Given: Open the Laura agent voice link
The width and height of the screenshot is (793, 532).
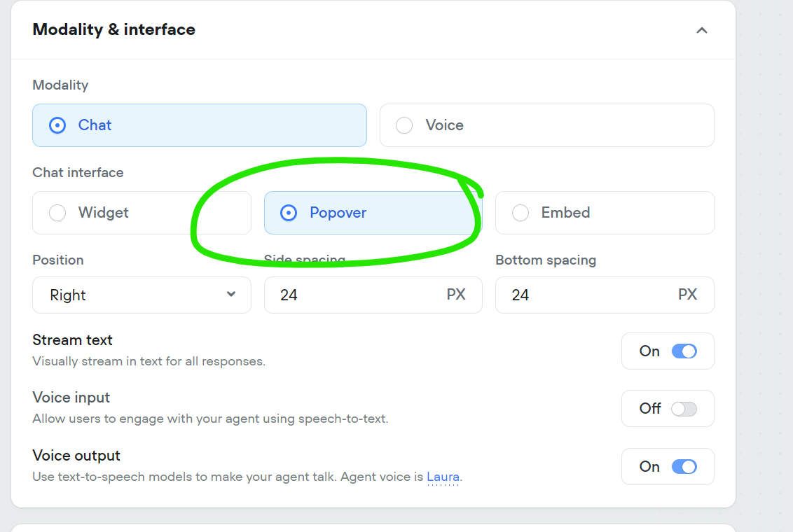Looking at the screenshot, I should coord(443,477).
